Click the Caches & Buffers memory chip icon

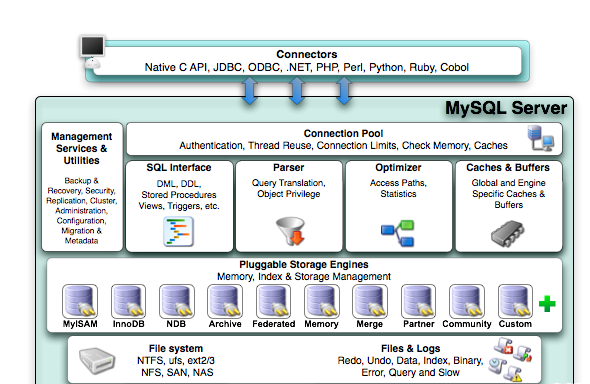[x=507, y=233]
